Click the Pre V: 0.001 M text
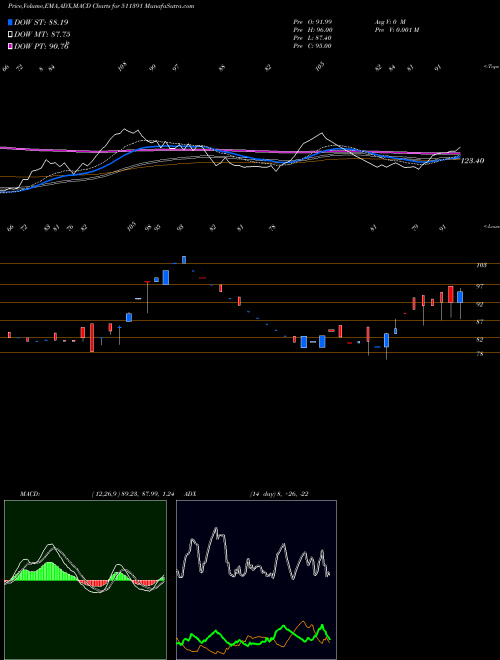This screenshot has height=660, width=500. (396, 30)
